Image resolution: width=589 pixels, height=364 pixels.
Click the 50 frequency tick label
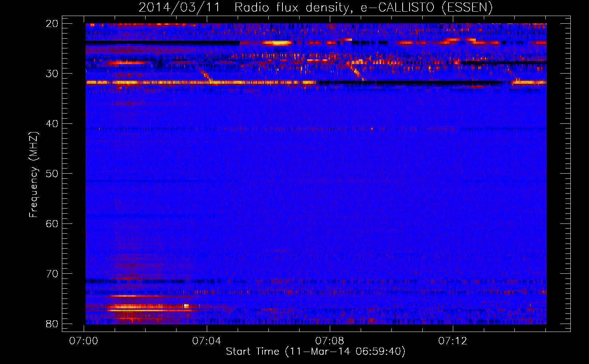pos(52,174)
